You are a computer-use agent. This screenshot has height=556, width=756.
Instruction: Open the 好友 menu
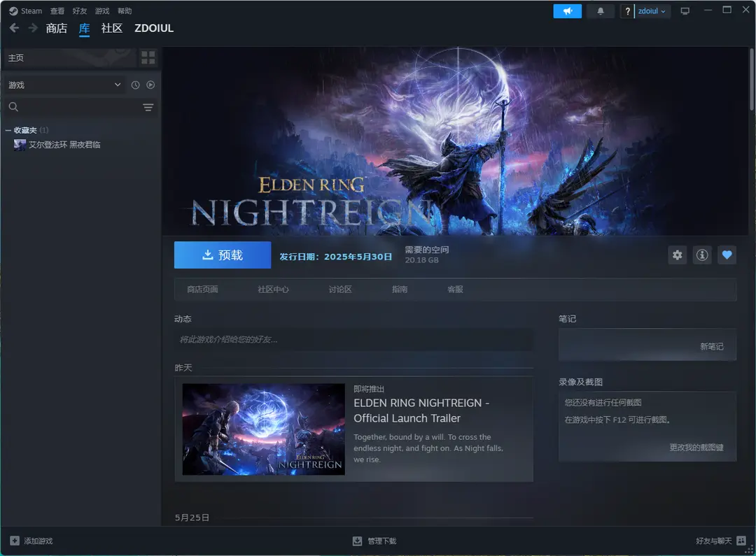coord(80,11)
